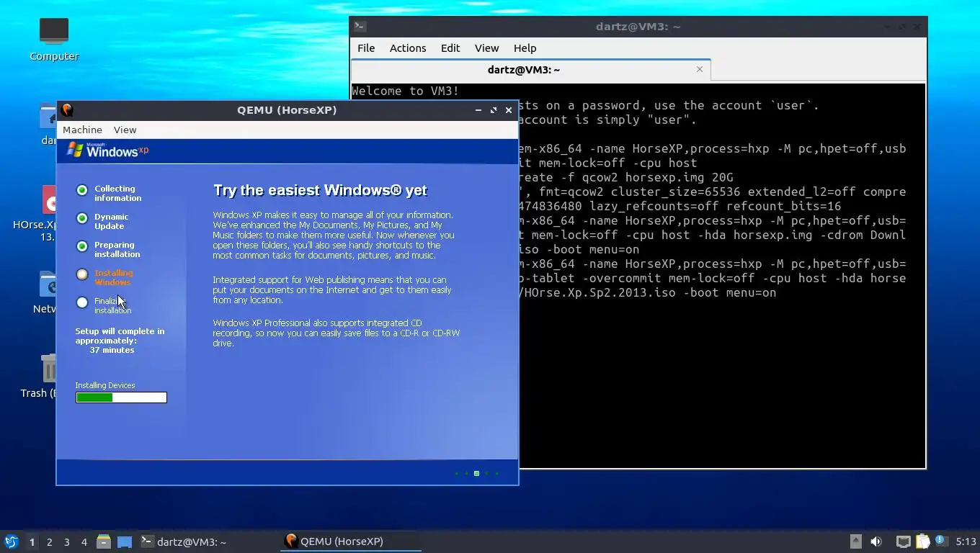This screenshot has height=553, width=980.
Task: Click the 'Installing Devices' status label
Action: point(105,385)
